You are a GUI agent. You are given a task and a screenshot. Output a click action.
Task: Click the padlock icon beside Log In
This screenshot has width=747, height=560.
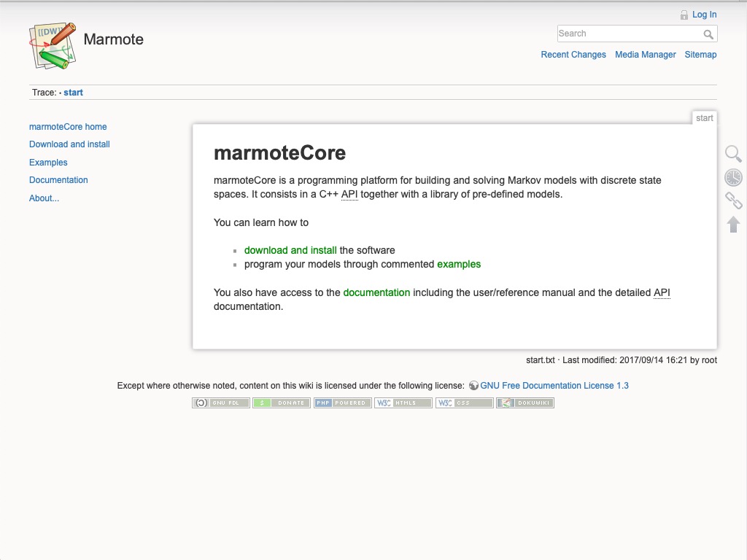[684, 14]
